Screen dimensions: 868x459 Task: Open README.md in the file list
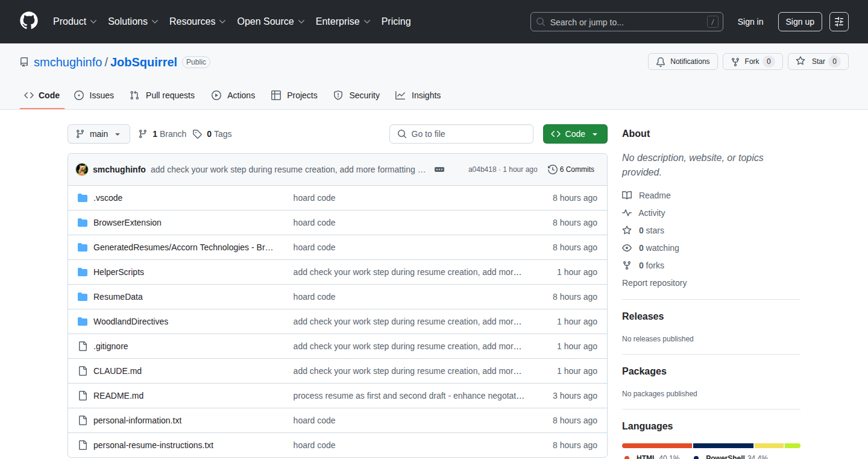(x=118, y=396)
